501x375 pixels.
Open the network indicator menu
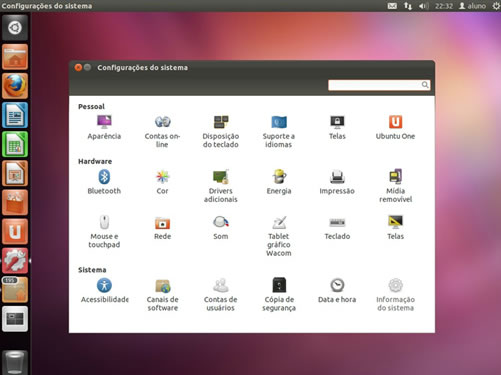(408, 6)
